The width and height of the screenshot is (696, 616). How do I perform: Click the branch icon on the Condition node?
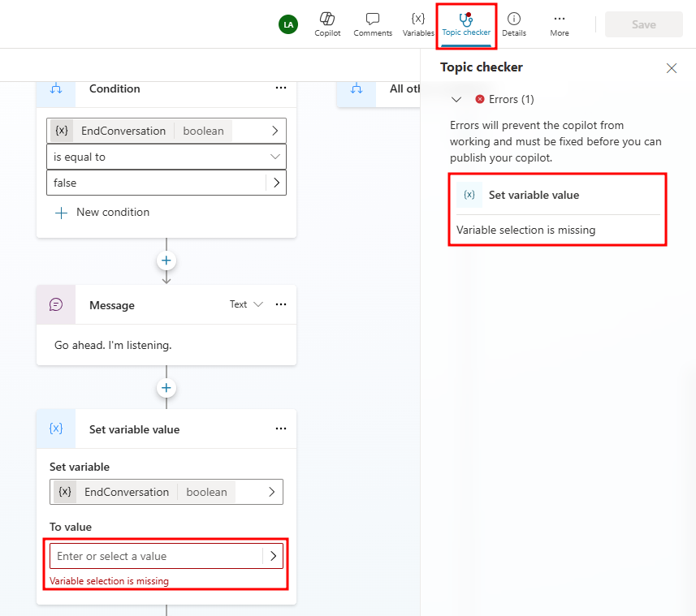coord(55,88)
